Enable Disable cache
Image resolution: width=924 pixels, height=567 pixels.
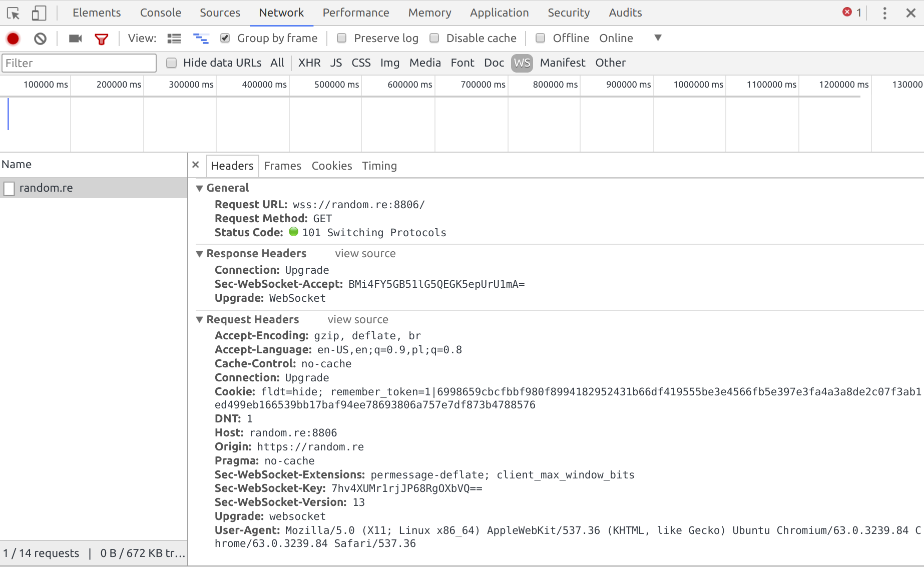434,38
